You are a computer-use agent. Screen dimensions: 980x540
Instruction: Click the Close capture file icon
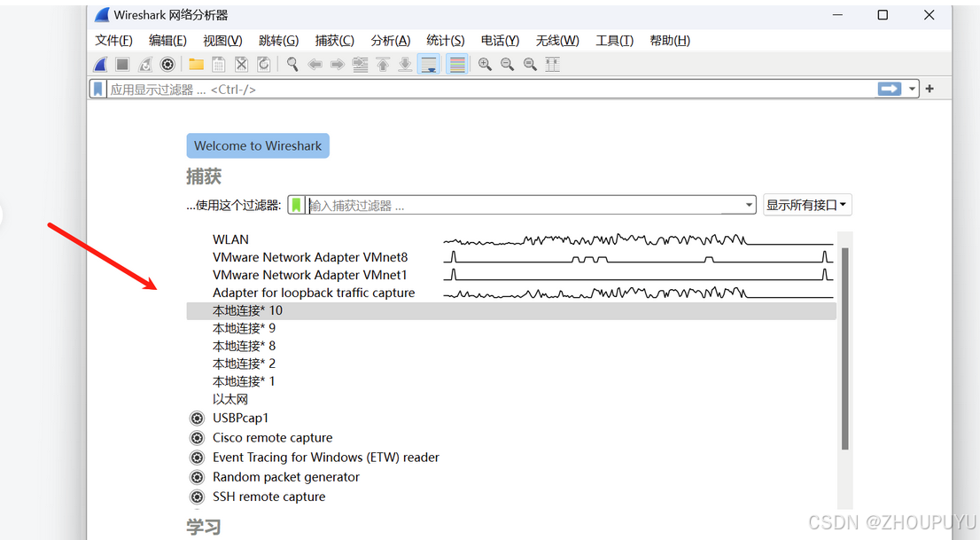click(x=241, y=64)
